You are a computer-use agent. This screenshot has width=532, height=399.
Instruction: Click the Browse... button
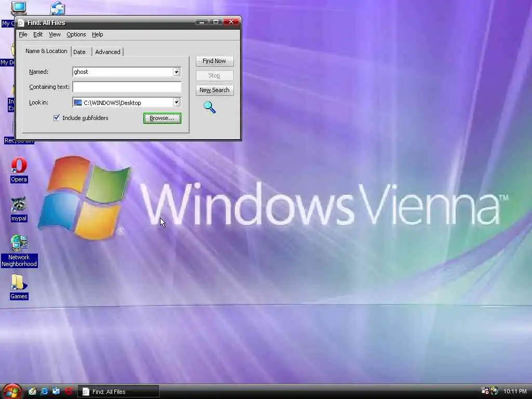(x=162, y=118)
